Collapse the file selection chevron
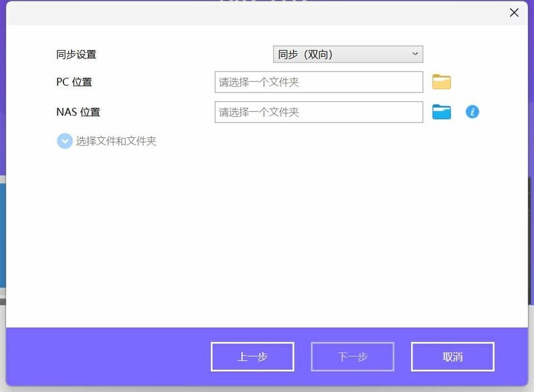The width and height of the screenshot is (534, 392). pyautogui.click(x=64, y=141)
